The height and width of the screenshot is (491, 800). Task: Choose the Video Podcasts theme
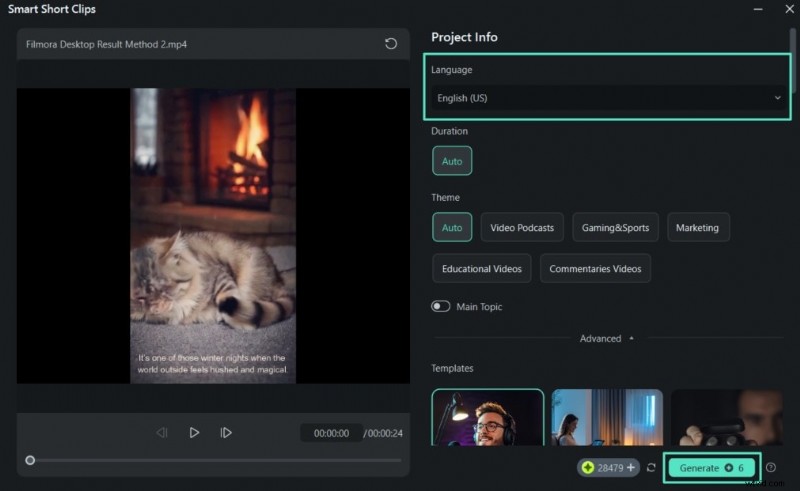coord(522,227)
